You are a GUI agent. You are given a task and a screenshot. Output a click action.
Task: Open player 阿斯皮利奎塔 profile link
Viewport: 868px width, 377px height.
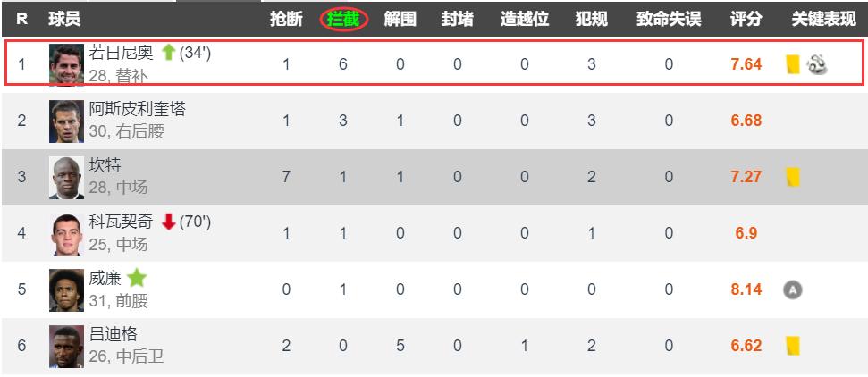138,109
